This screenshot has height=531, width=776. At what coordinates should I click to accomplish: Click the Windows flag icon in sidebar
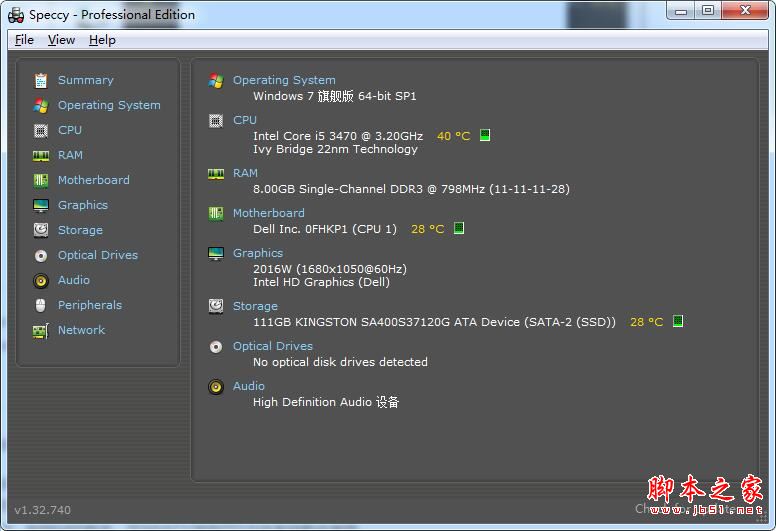pyautogui.click(x=41, y=105)
